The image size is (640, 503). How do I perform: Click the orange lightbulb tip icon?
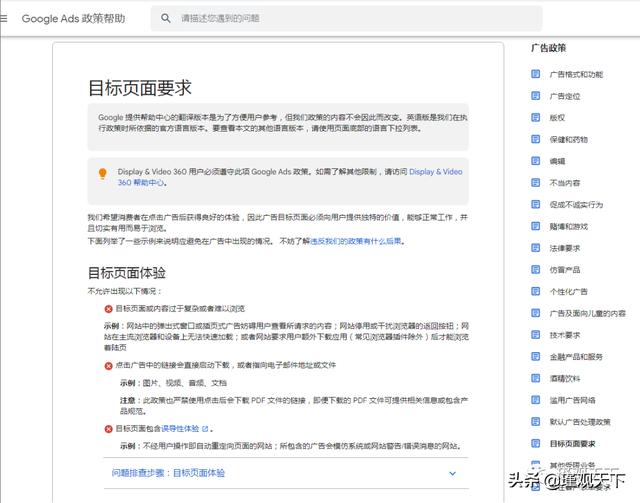coord(102,174)
